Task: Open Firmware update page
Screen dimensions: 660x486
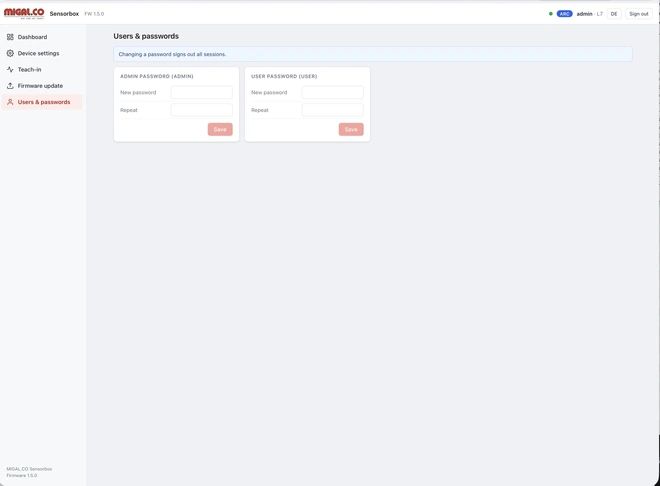Action: [42, 86]
